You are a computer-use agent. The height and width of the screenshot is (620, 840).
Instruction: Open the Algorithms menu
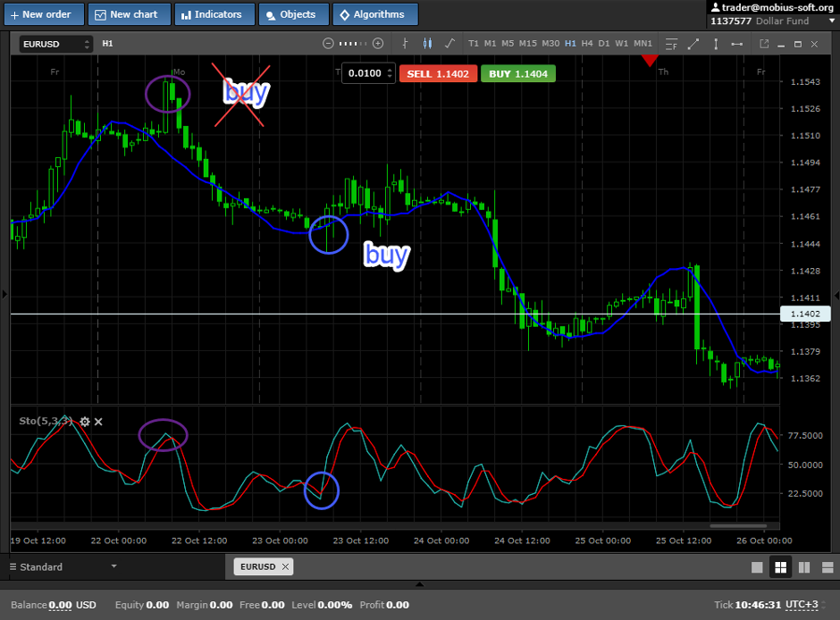tap(375, 14)
